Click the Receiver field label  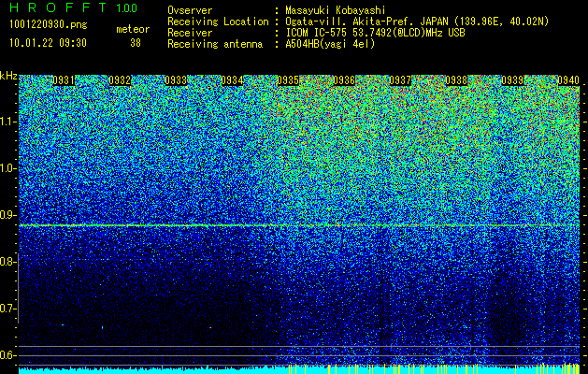pos(190,33)
